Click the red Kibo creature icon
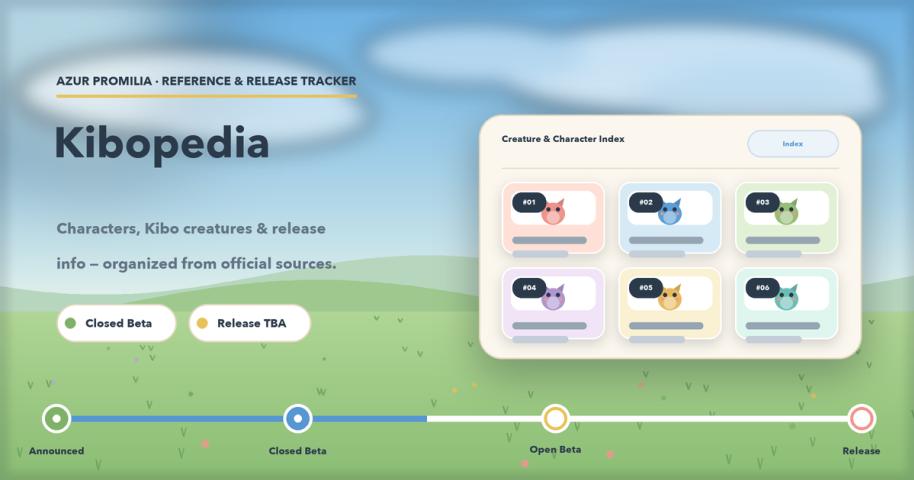Screen dimensions: 914x480 click(553, 213)
